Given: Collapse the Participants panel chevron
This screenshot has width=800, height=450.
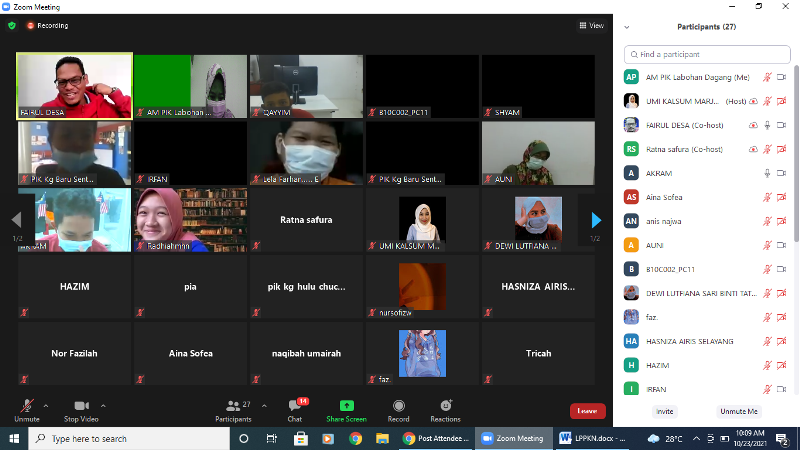Looking at the screenshot, I should [x=627, y=27].
